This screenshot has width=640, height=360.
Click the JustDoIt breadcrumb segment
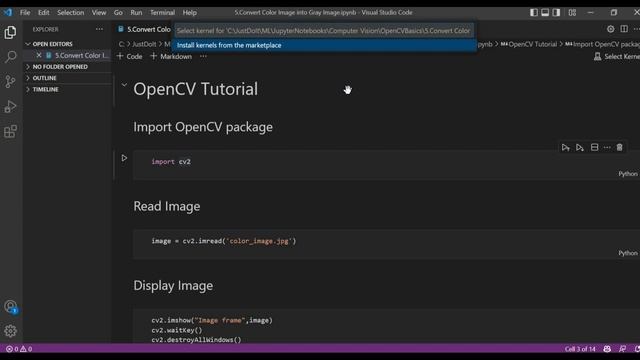(144, 44)
